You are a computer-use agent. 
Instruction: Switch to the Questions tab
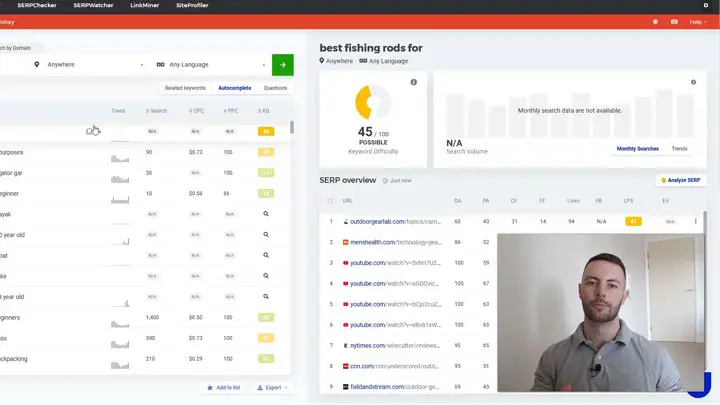pyautogui.click(x=275, y=88)
